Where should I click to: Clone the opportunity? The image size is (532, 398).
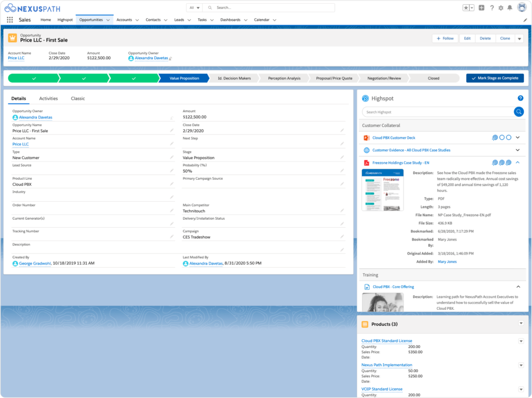(505, 38)
